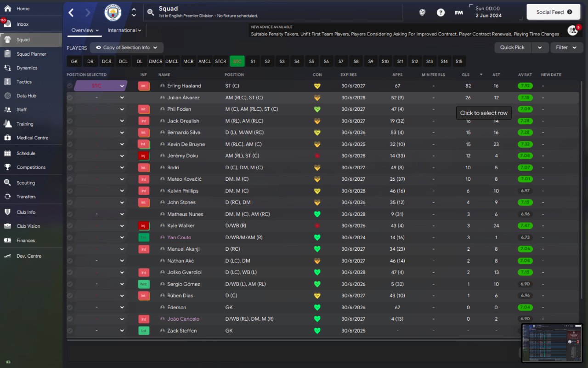
Task: Sort the table by the GLS column
Action: (x=466, y=75)
